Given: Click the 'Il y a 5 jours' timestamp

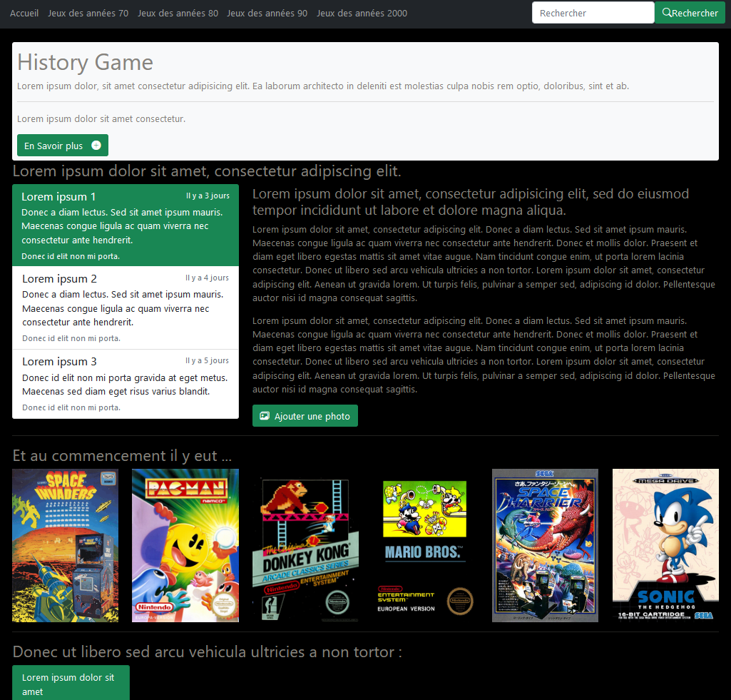Looking at the screenshot, I should (x=207, y=360).
